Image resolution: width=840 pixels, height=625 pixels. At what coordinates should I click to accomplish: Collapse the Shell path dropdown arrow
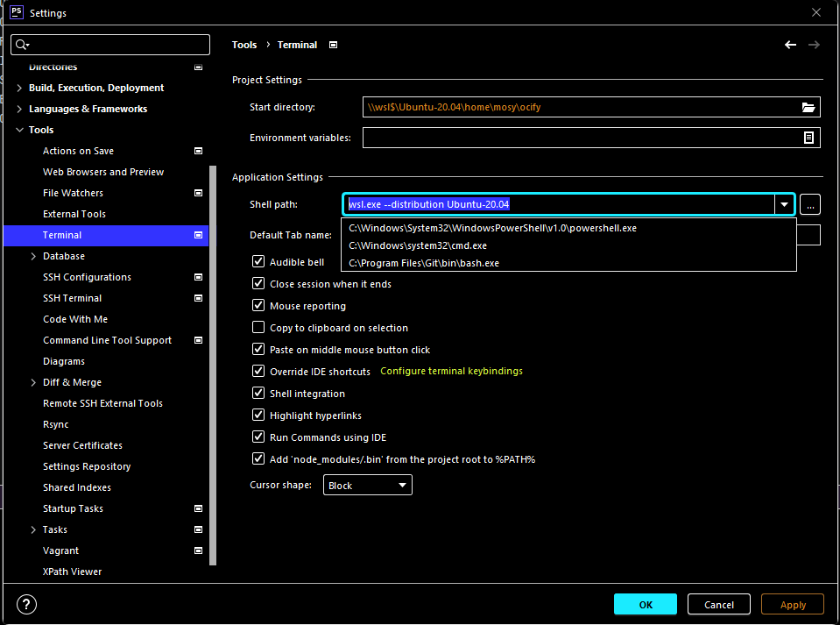click(784, 204)
